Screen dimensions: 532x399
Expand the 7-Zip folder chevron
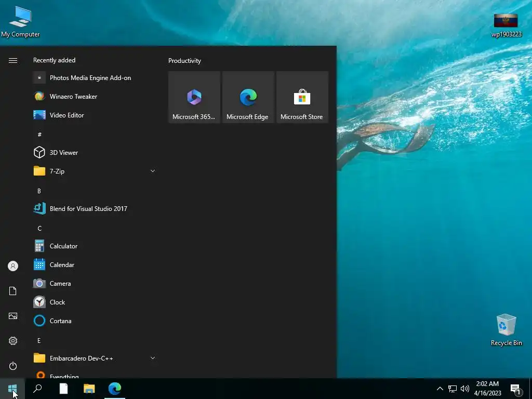[x=153, y=171]
